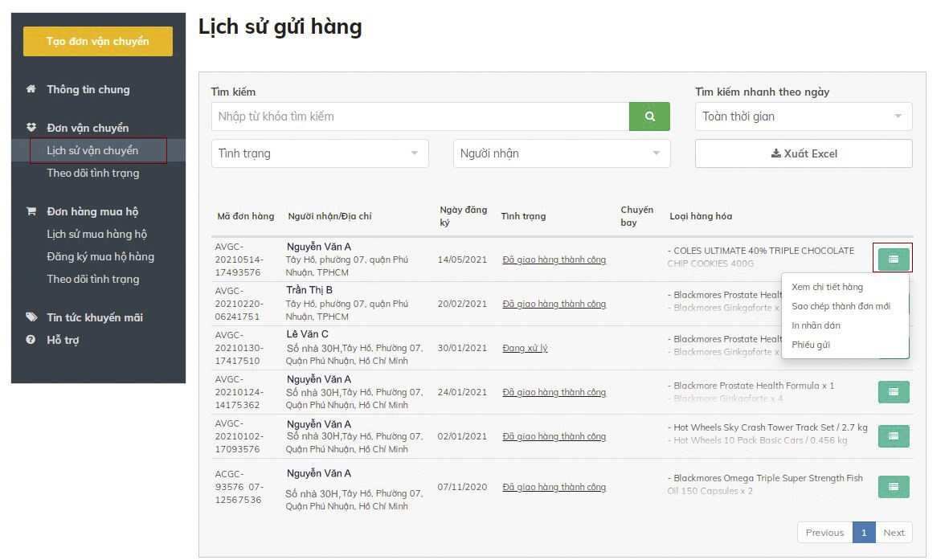Screen dimensions: 945x560
Task: Focus the Nhập từ khóa tìm kiếm field
Action: click(x=419, y=116)
